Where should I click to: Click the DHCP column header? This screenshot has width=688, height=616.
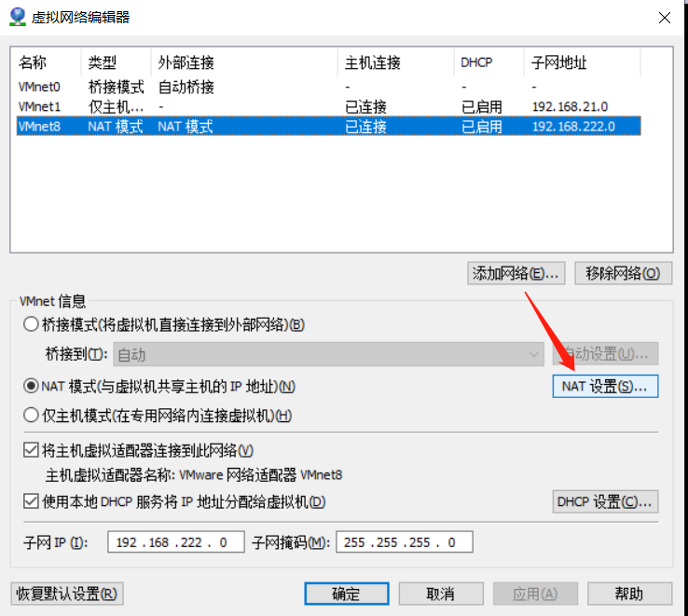click(488, 62)
